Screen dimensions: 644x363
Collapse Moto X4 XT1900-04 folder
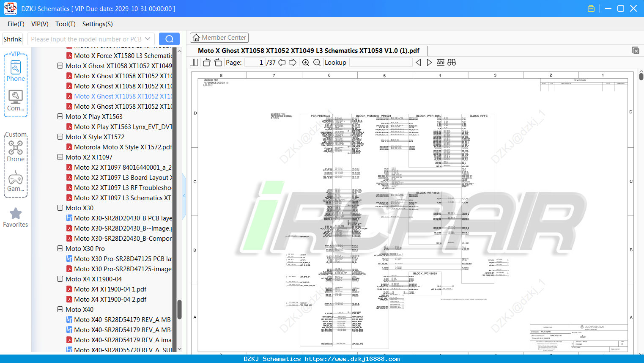(60, 279)
